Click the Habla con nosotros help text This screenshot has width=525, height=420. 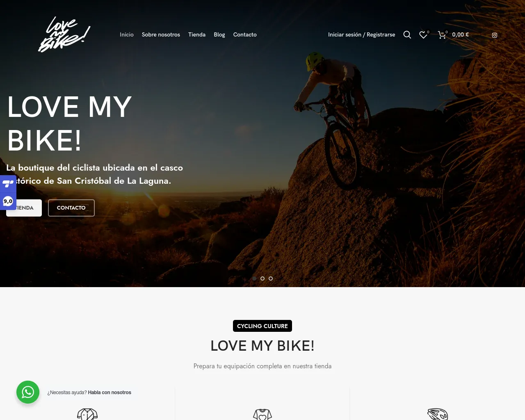[110, 393]
